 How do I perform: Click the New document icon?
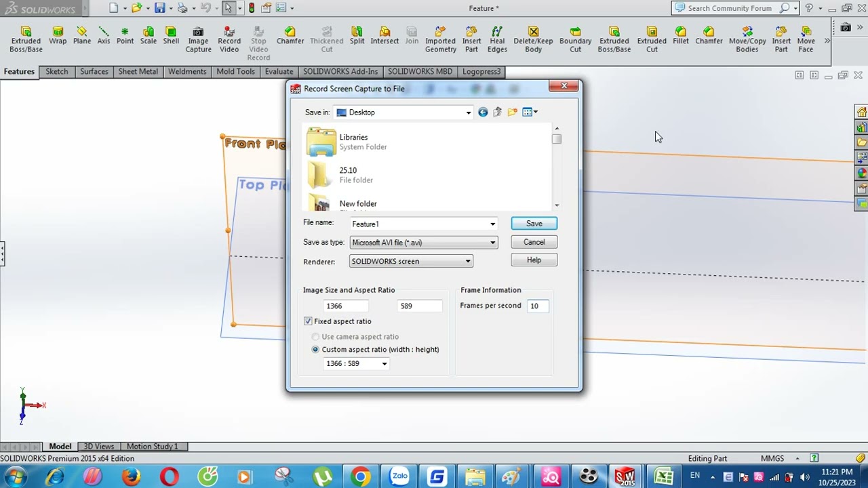tap(113, 8)
